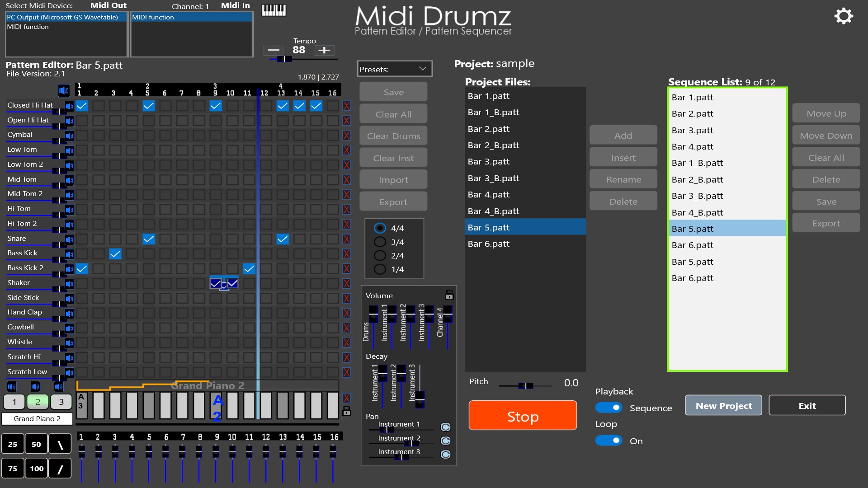The height and width of the screenshot is (488, 868).
Task: Select the 2/4 time signature
Action: tap(380, 255)
